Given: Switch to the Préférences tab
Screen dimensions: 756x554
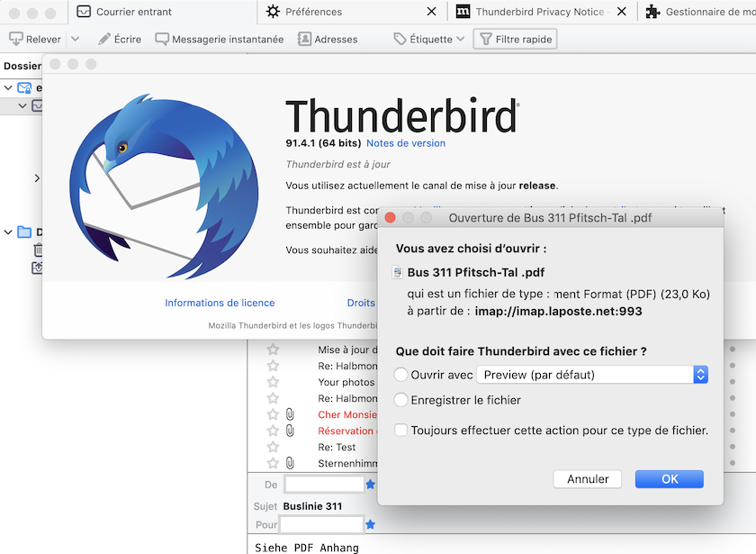Looking at the screenshot, I should tap(313, 12).
